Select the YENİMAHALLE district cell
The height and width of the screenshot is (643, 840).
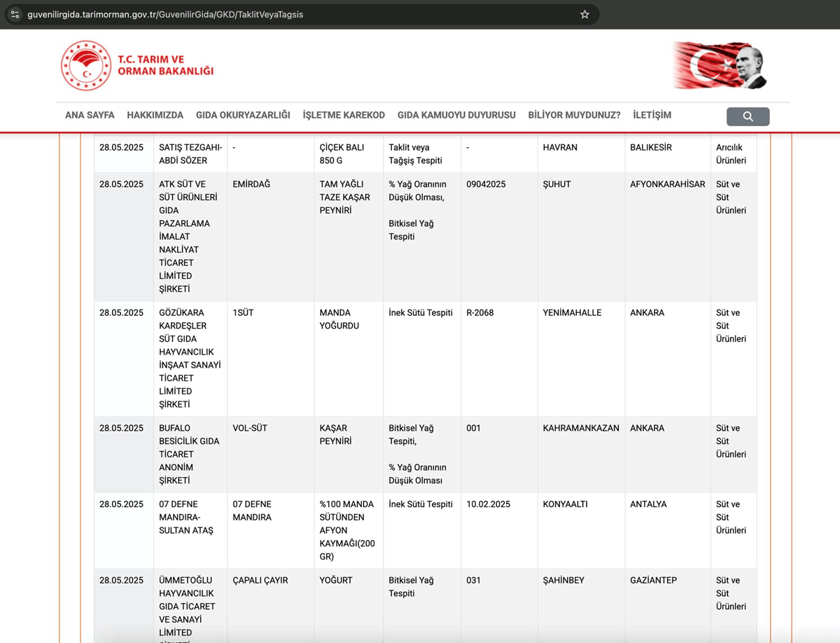[581, 359]
